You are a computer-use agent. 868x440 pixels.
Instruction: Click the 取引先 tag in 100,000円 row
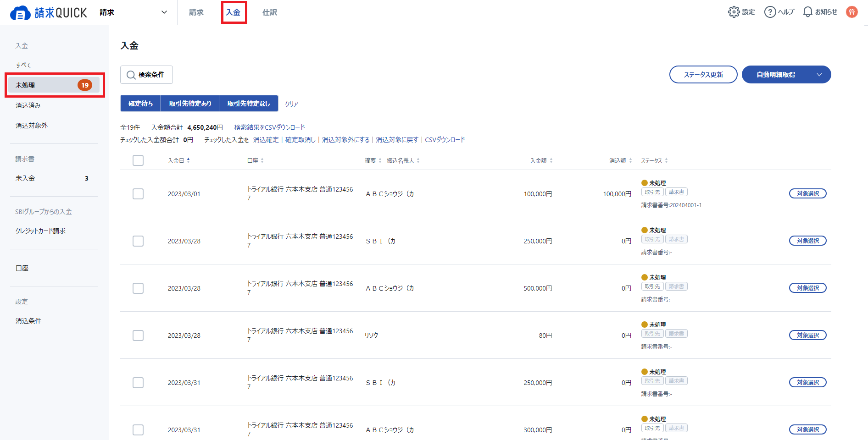(652, 192)
